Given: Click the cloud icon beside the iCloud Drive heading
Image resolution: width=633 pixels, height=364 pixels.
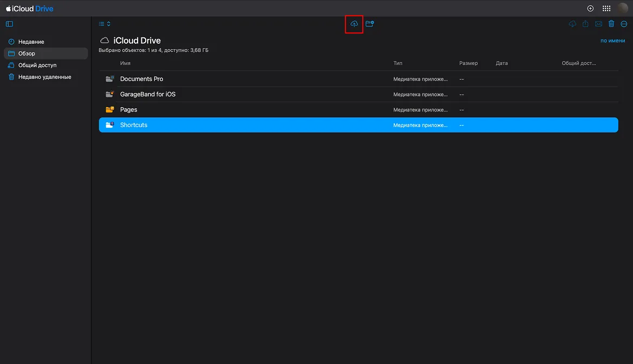Looking at the screenshot, I should tap(105, 41).
